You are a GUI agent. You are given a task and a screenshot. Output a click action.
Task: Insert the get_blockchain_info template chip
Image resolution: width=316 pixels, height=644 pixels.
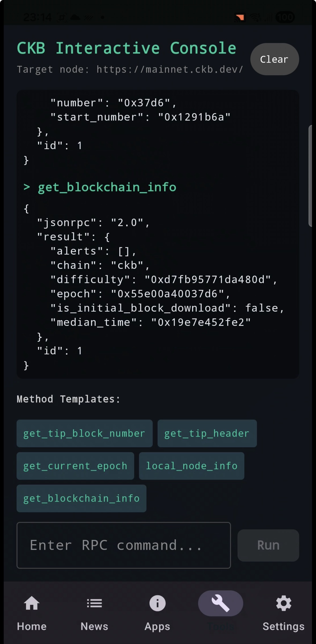coord(81,498)
